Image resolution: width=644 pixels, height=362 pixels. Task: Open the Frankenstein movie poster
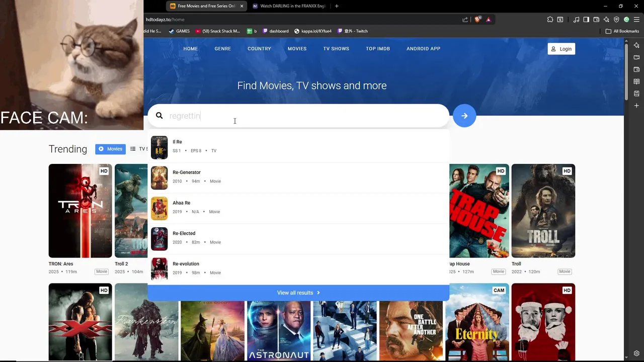click(146, 322)
